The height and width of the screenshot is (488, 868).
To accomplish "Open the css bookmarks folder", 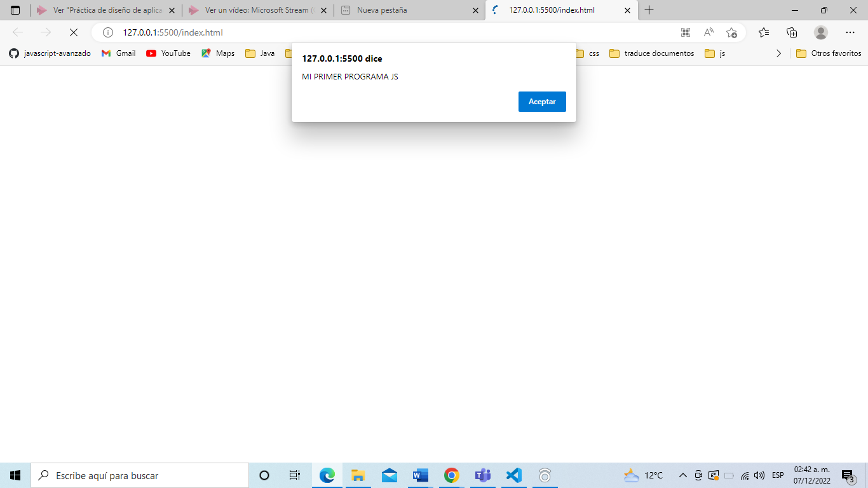I will pos(587,53).
